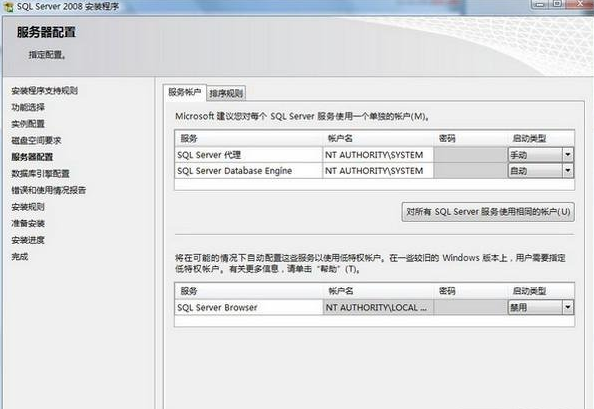Click the 将在可能的情况下自动配置 description paragraph
The image size is (594, 409).
[x=370, y=263]
